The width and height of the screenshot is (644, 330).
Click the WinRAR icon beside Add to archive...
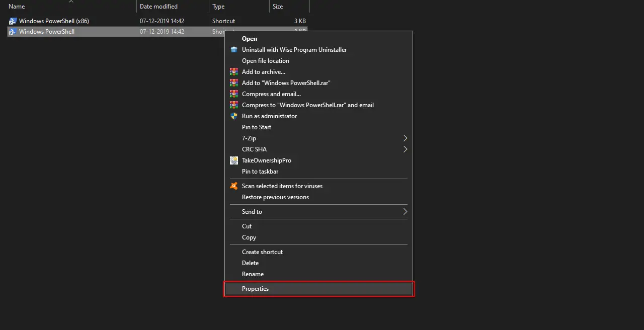[234, 72]
